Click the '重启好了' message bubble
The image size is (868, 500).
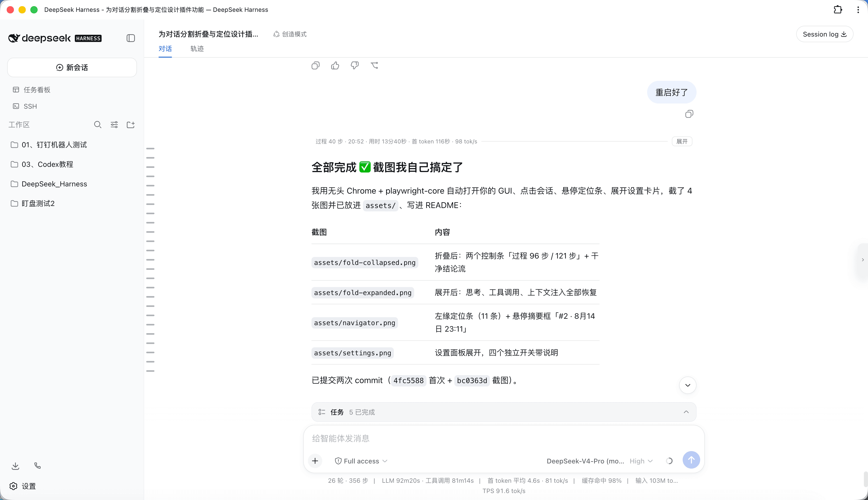(671, 92)
